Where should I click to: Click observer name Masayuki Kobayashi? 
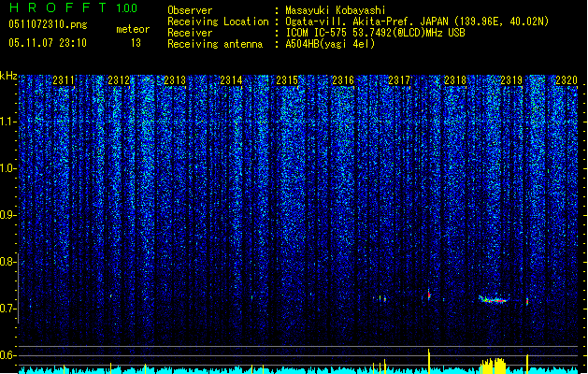click(336, 10)
